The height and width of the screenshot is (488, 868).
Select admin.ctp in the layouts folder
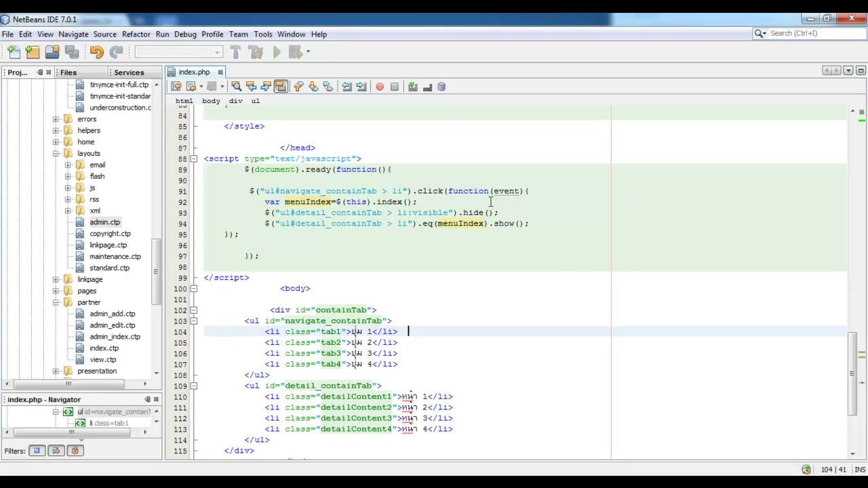click(x=104, y=222)
